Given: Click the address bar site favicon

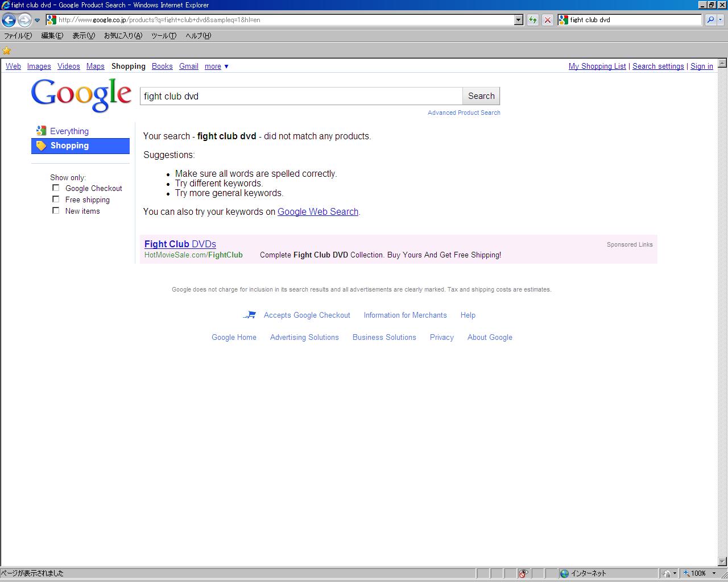Looking at the screenshot, I should (52, 20).
